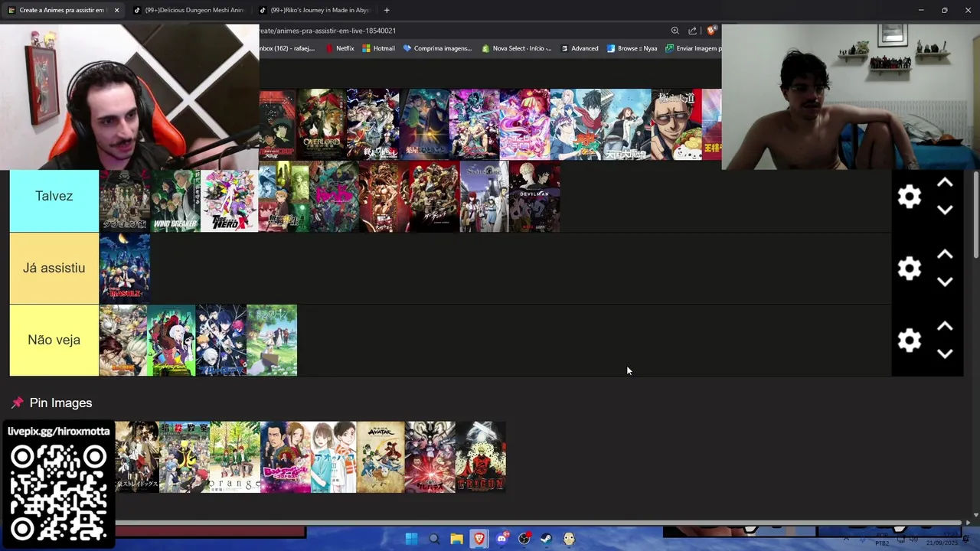Open File Explorer from taskbar
This screenshot has height=551, width=980.
tap(456, 539)
